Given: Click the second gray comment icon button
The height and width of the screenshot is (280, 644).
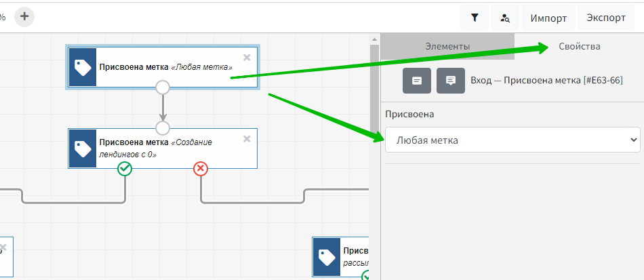Looking at the screenshot, I should click(451, 80).
